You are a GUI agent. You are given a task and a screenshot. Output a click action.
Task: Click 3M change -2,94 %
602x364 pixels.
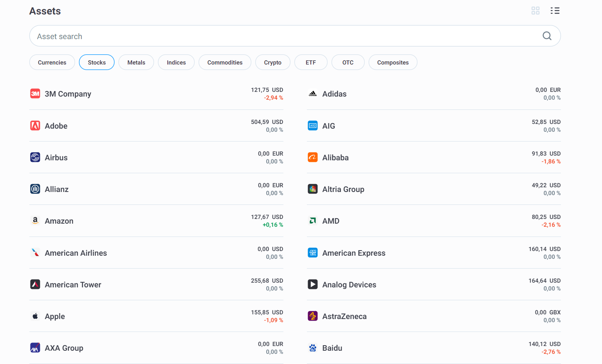click(x=273, y=98)
